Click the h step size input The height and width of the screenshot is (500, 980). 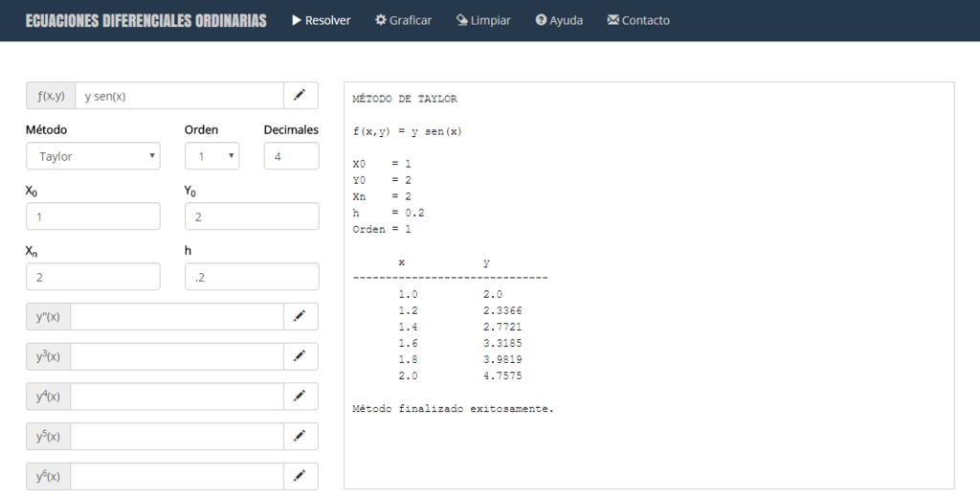(x=252, y=277)
